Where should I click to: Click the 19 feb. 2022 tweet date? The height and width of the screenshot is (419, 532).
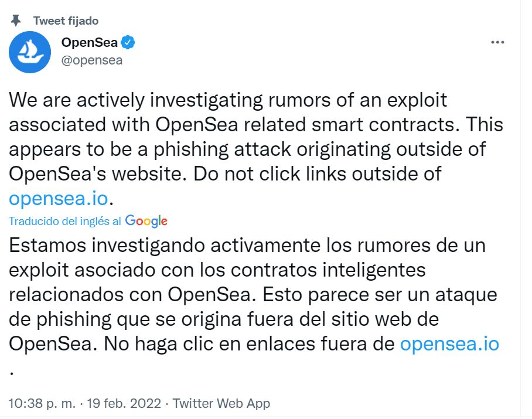tap(124, 403)
